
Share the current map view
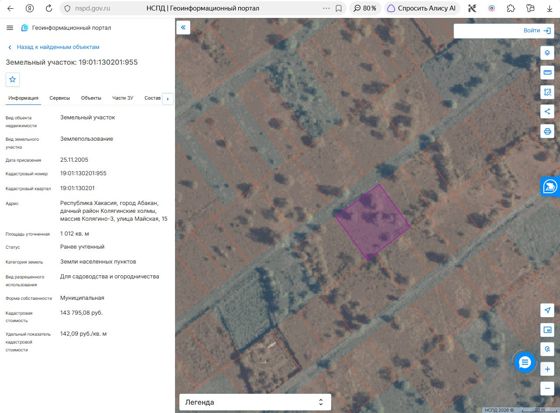[547, 111]
